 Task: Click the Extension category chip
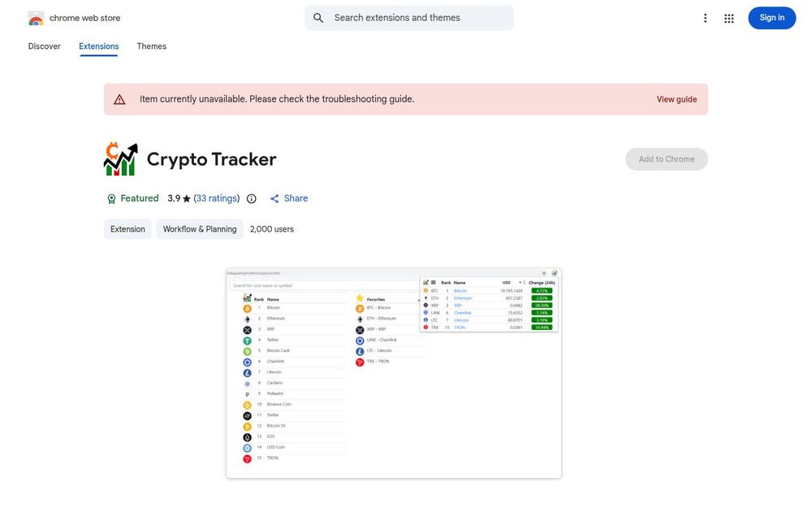click(x=127, y=229)
